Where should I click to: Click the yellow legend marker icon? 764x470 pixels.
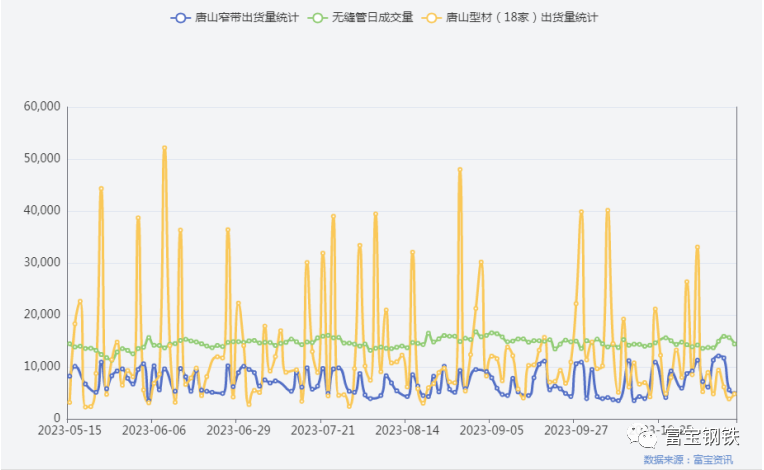pos(432,18)
